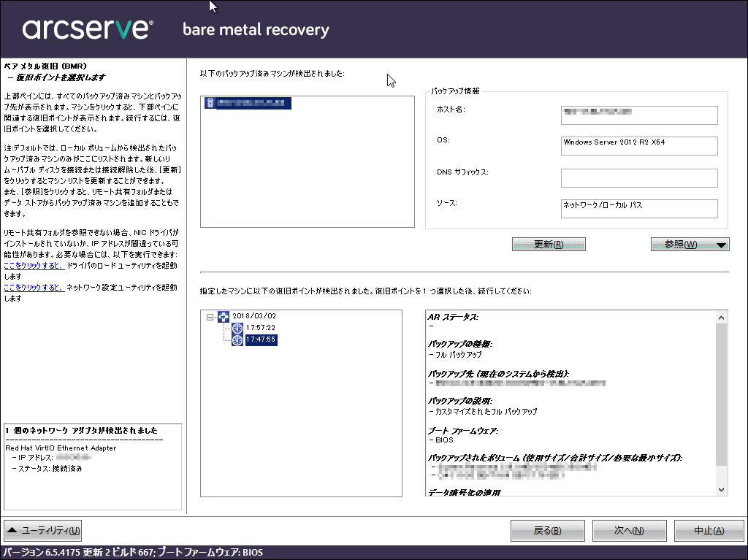Click the version 6.5.4175 status bar text

click(133, 553)
